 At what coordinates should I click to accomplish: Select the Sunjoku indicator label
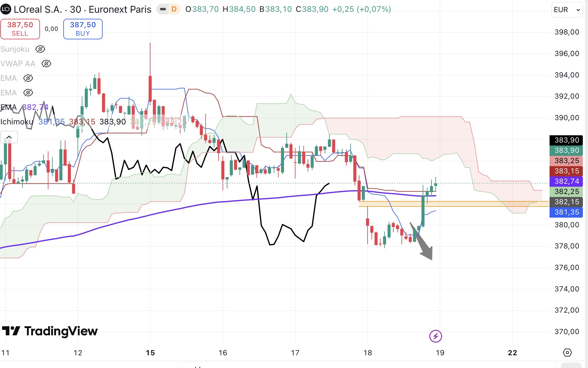tap(15, 49)
